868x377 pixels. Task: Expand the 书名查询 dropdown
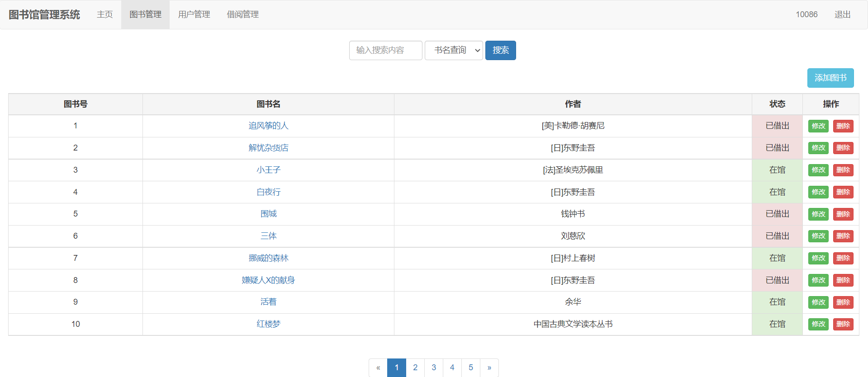[454, 50]
